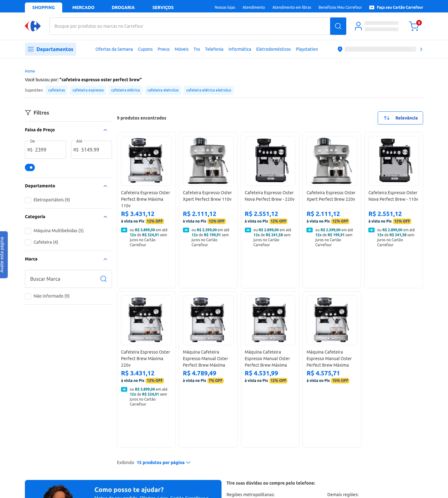Open the Relevância sort dropdown
448x498 pixels.
pos(400,118)
